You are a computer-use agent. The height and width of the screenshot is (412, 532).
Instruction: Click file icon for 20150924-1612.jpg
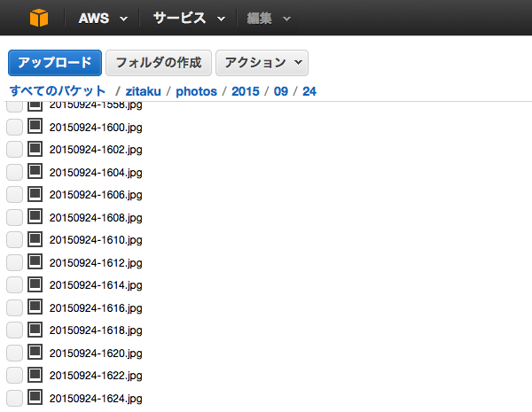[x=35, y=261]
